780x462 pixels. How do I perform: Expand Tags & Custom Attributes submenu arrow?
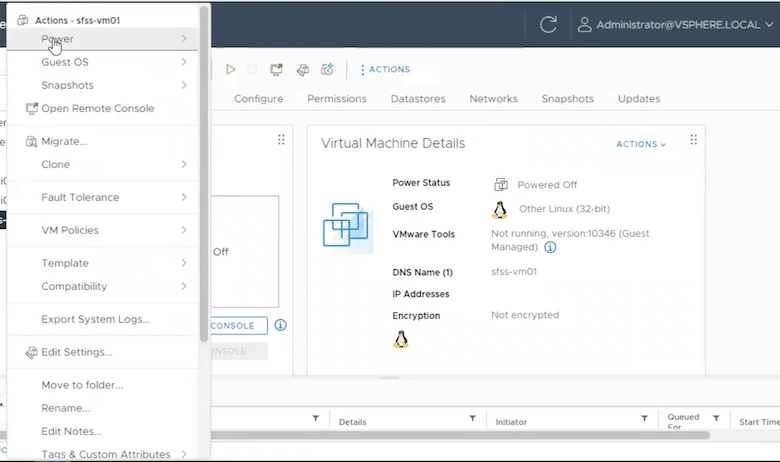[184, 454]
